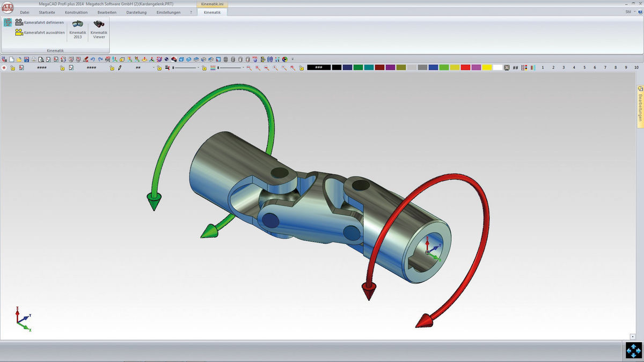Toggle padlock left of black color field

(301, 68)
